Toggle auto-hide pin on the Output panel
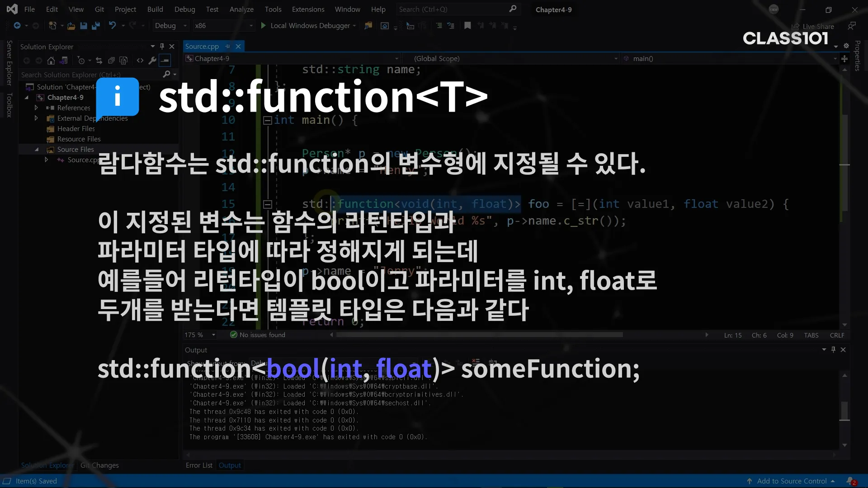868x488 pixels. (833, 350)
